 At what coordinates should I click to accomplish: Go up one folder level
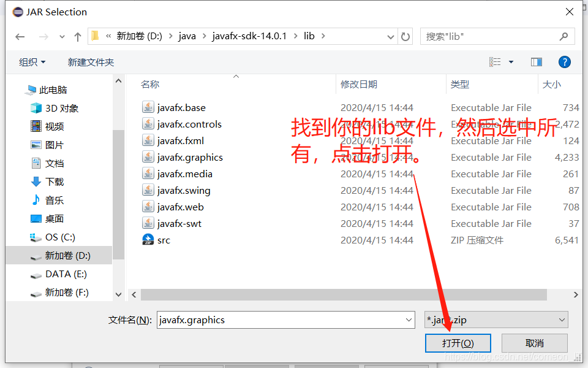click(78, 36)
